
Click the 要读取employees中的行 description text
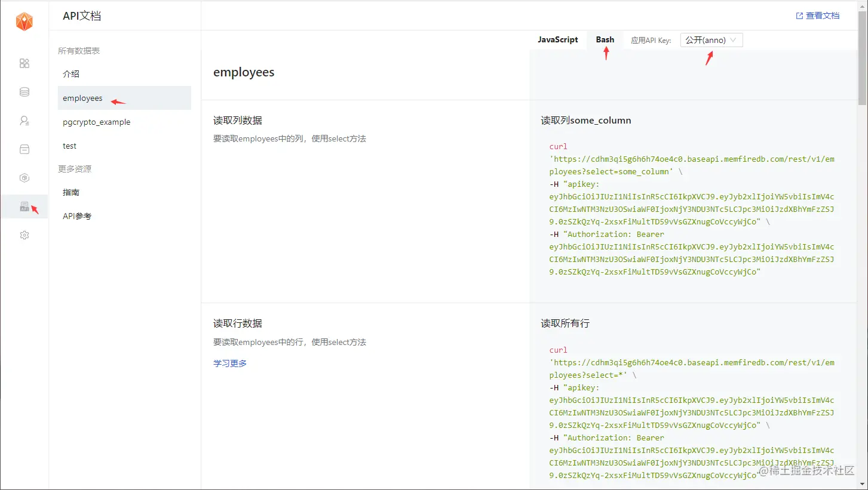[x=290, y=342]
